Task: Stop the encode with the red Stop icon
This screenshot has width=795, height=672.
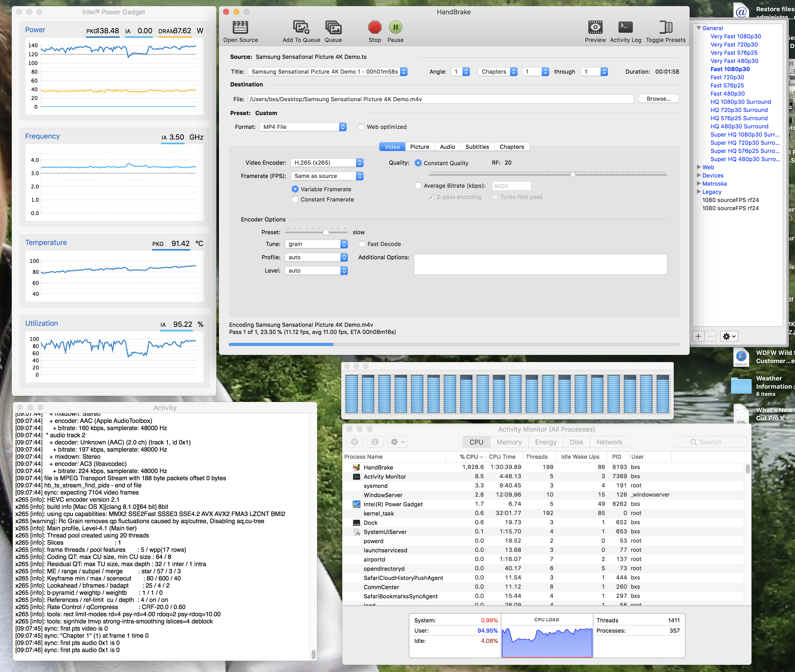Action: click(x=375, y=27)
